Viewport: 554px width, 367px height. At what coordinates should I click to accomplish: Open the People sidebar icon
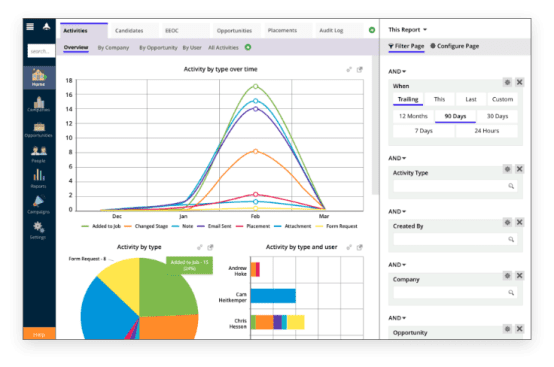[39, 155]
